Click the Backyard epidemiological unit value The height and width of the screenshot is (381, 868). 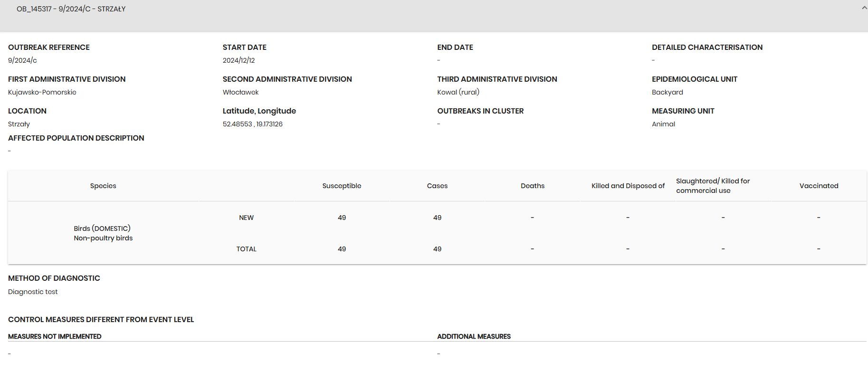click(667, 92)
